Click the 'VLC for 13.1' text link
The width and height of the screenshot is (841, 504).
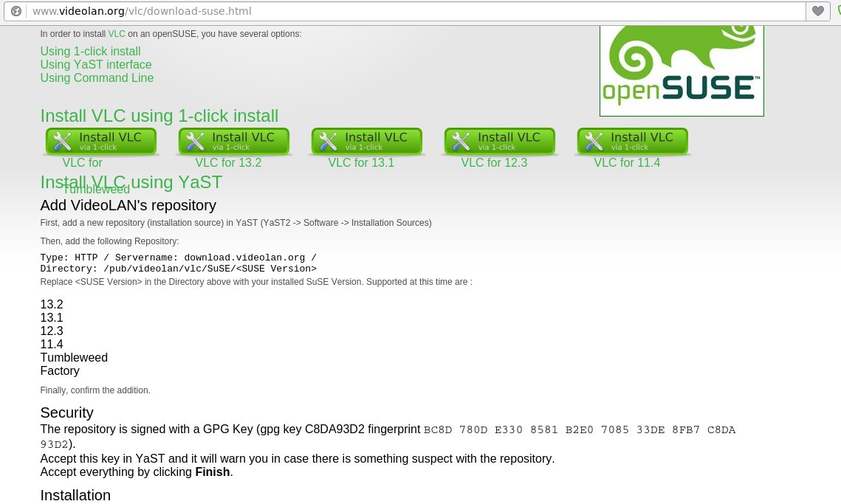(x=362, y=162)
